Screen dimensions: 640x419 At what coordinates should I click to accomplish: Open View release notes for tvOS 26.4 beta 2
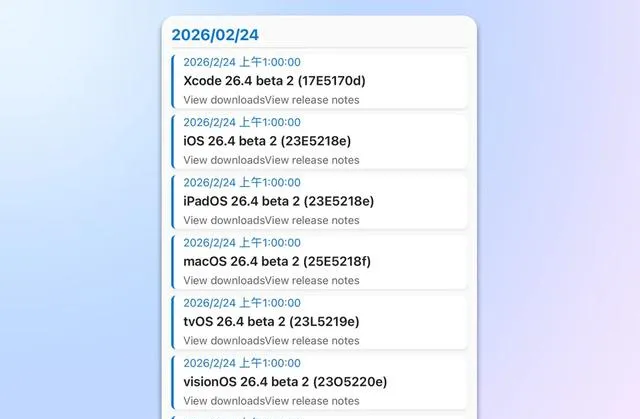(312, 341)
